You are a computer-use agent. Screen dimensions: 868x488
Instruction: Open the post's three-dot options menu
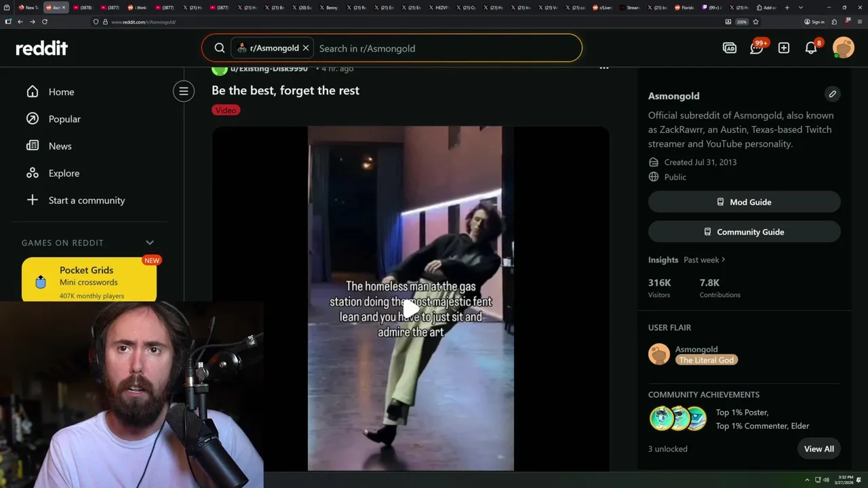[x=604, y=68]
